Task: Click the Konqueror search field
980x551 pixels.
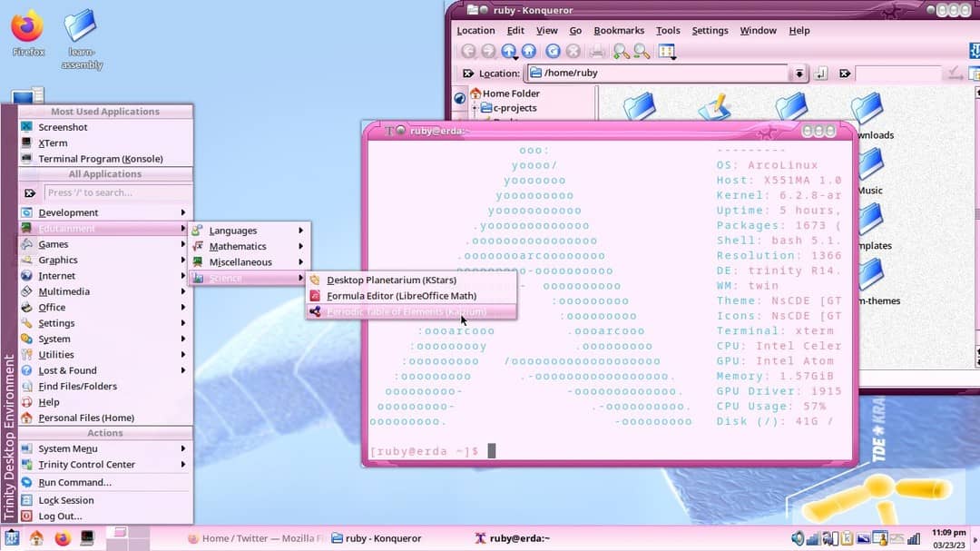Action: [898, 74]
